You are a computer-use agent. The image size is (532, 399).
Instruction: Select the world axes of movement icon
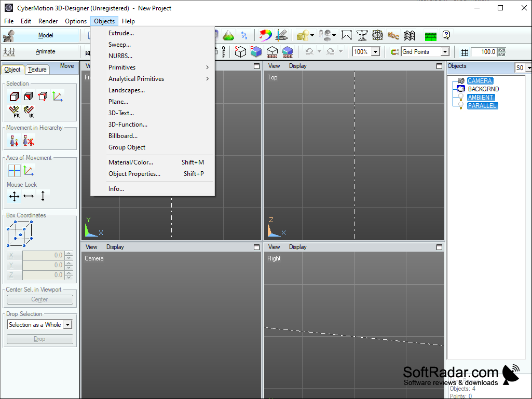click(14, 170)
